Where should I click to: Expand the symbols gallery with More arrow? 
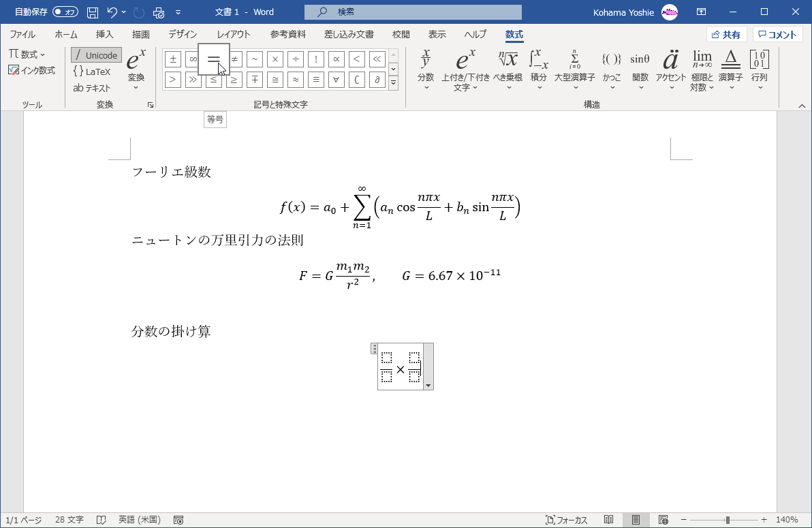tap(394, 82)
